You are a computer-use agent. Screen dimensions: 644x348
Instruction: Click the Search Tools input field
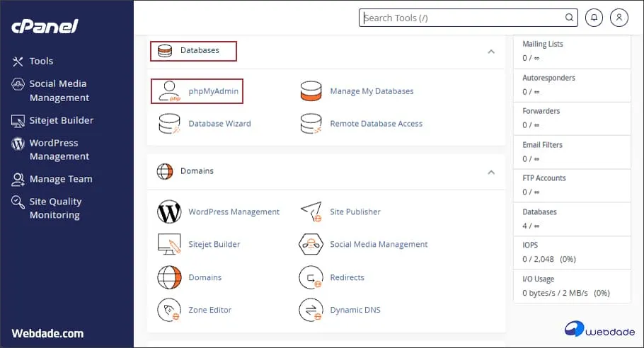(464, 18)
